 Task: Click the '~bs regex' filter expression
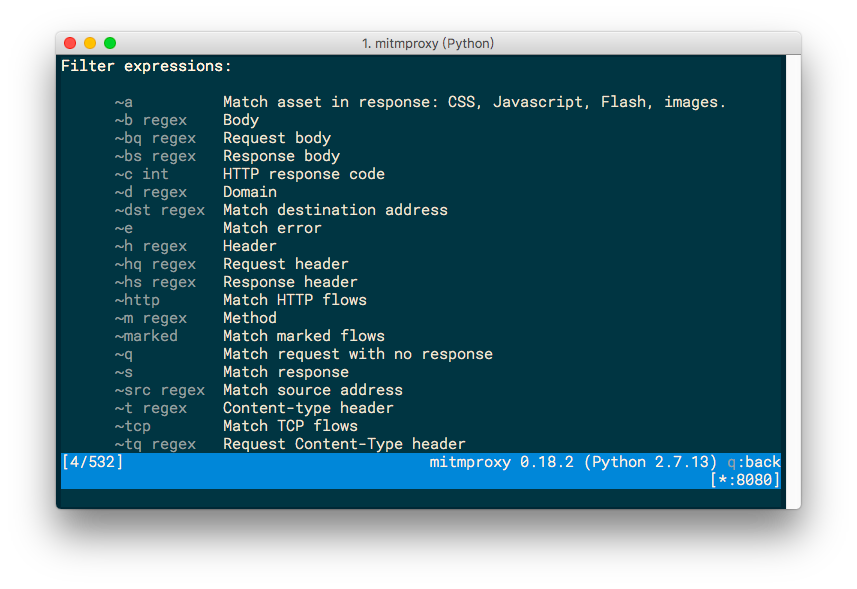(x=155, y=156)
